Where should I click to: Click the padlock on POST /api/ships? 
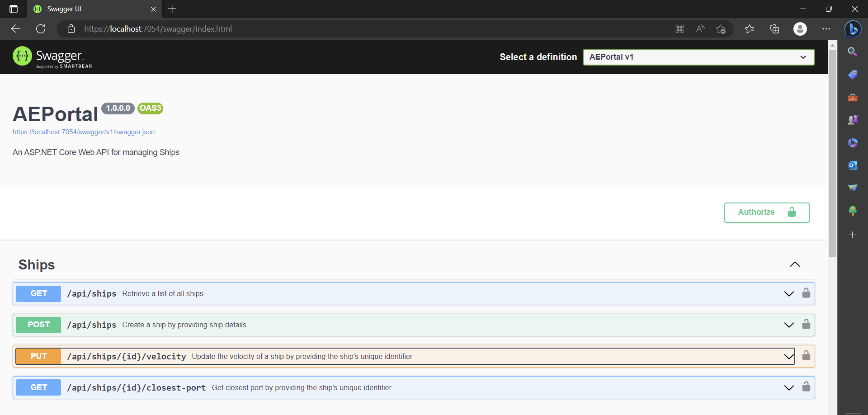pos(807,324)
